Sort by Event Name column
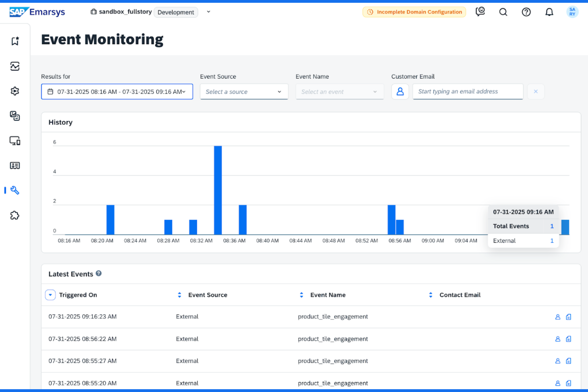This screenshot has height=392, width=588. (x=302, y=295)
